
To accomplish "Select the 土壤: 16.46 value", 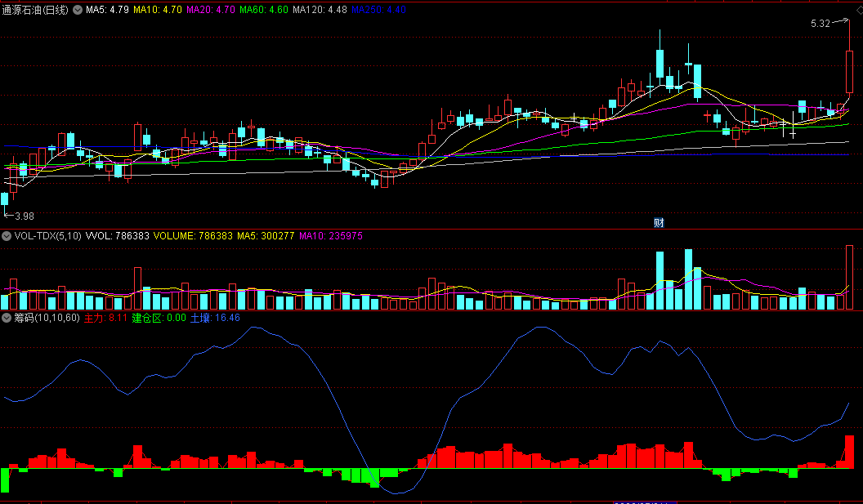I will pos(215,318).
